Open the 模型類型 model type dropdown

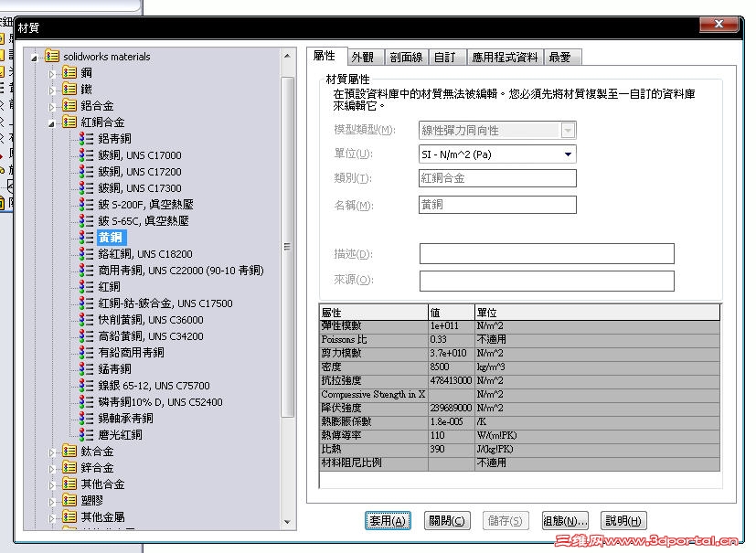(x=568, y=130)
